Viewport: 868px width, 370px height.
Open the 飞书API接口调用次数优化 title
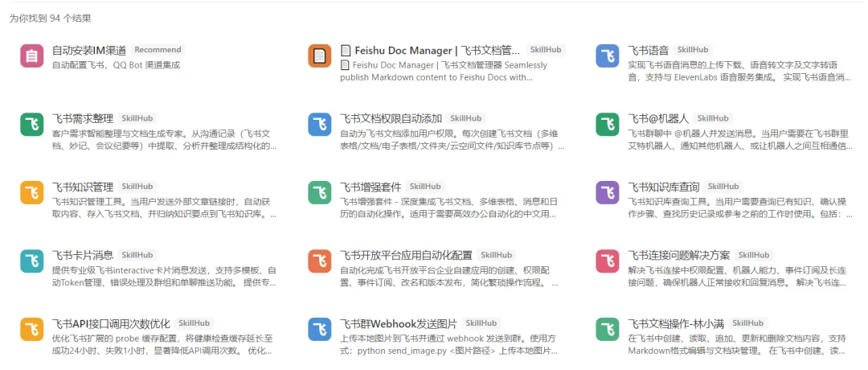[x=111, y=323]
